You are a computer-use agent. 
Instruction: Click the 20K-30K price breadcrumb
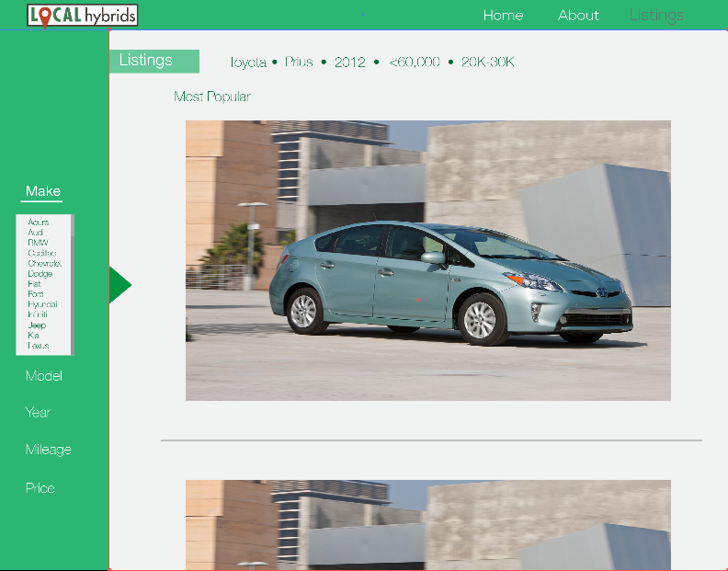(x=487, y=62)
